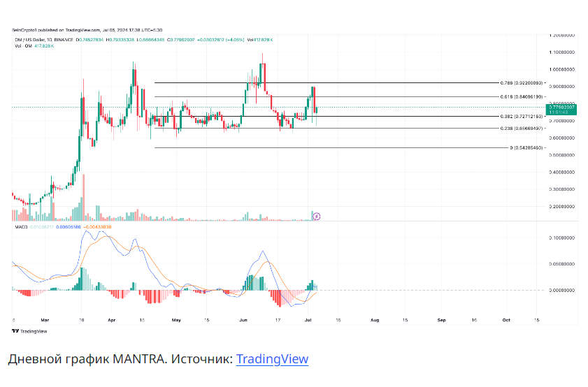Click the 0.30000000 price axis label
This screenshot has width=588, height=387.
tap(561, 189)
